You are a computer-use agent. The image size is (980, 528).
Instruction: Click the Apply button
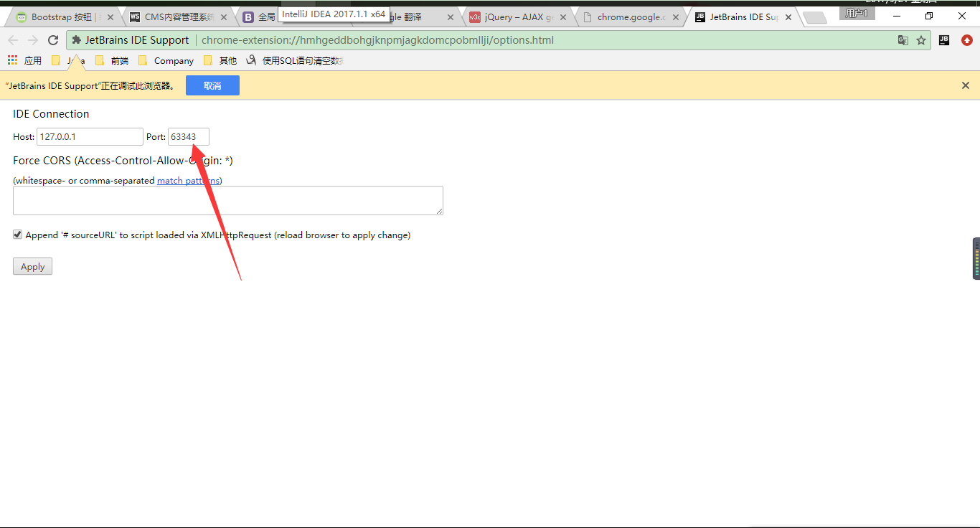pyautogui.click(x=32, y=267)
